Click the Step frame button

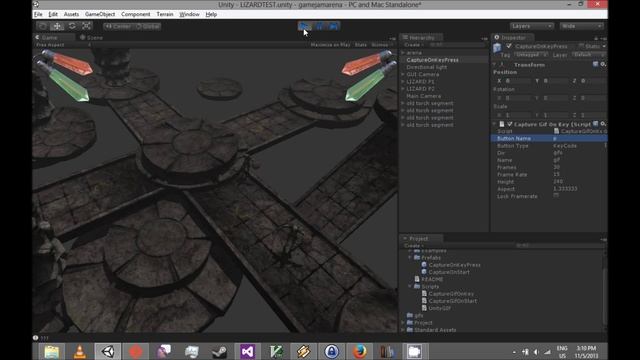point(333,26)
